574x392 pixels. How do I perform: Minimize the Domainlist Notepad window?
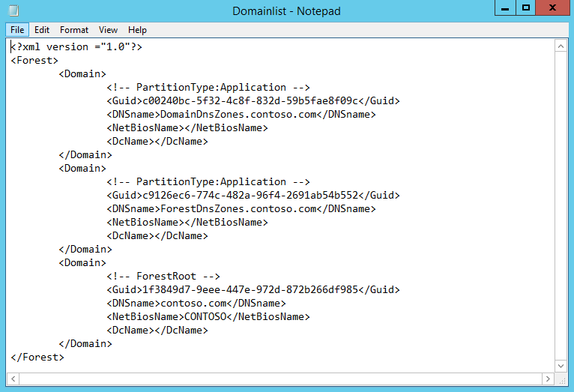pyautogui.click(x=505, y=7)
